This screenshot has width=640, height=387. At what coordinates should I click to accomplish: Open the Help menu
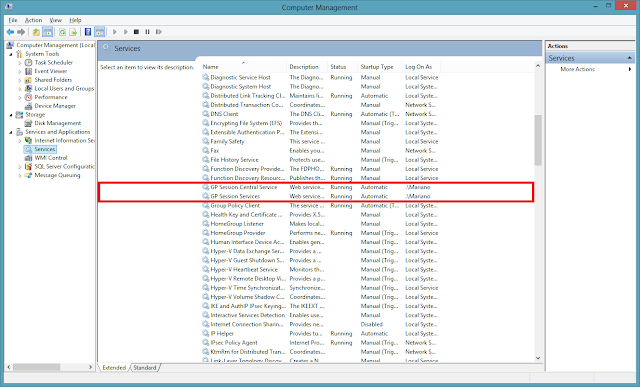(x=75, y=20)
